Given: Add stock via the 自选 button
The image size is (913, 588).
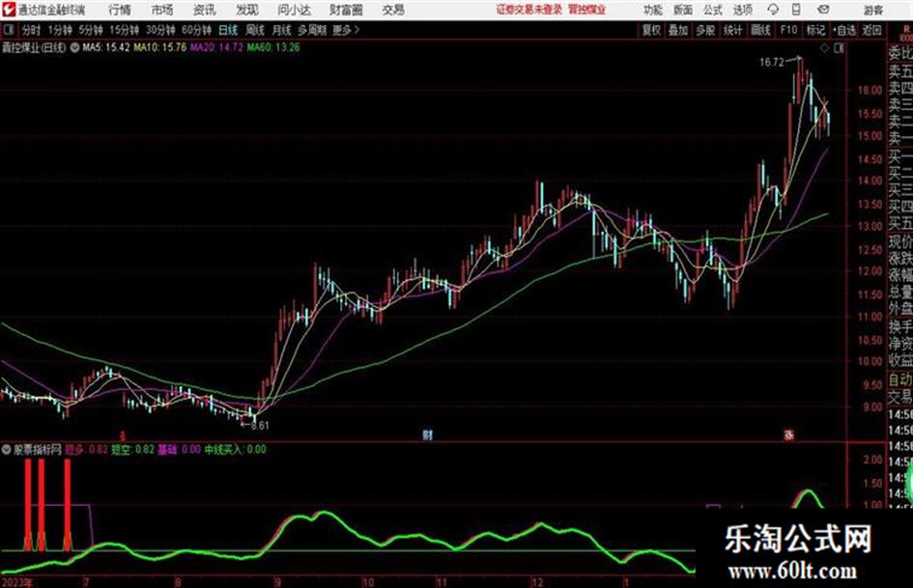Looking at the screenshot, I should (x=844, y=30).
